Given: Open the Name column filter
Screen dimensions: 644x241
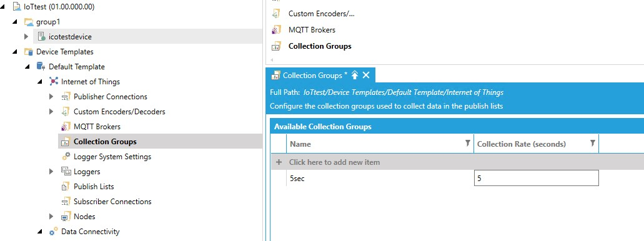Looking at the screenshot, I should 467,143.
